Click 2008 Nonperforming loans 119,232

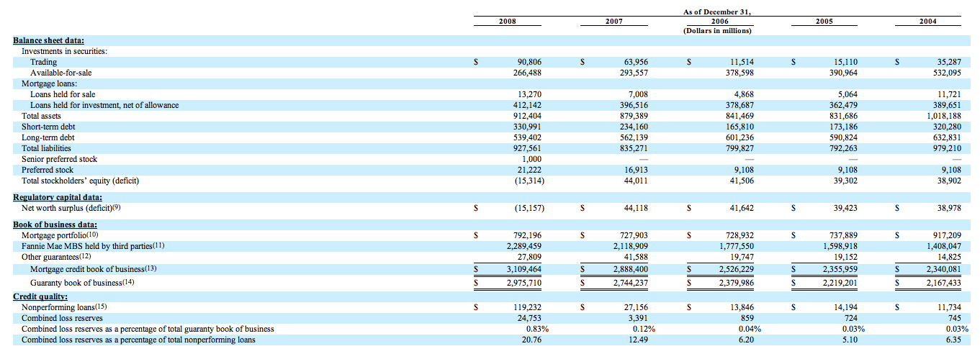coord(526,307)
